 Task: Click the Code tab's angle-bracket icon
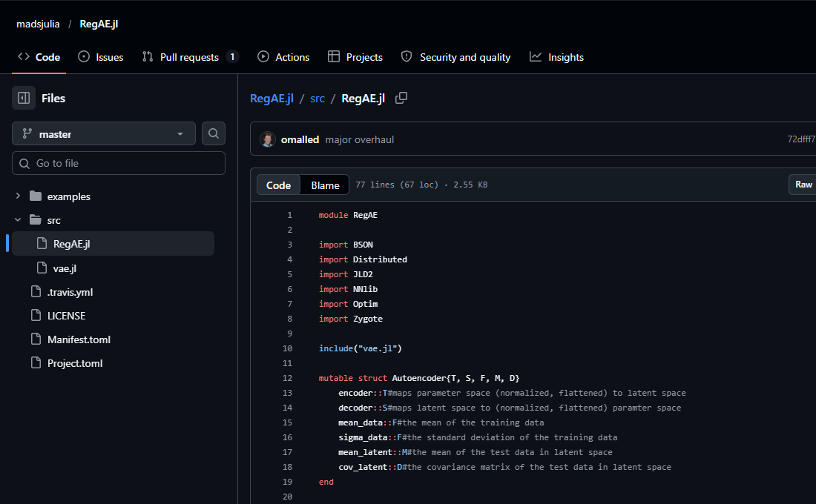24,56
